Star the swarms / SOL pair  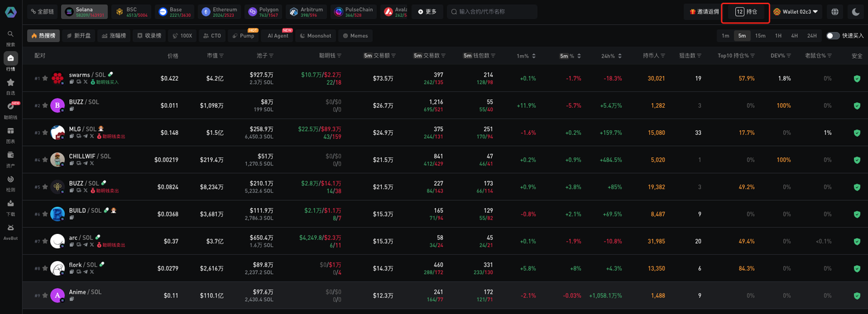[x=45, y=79]
